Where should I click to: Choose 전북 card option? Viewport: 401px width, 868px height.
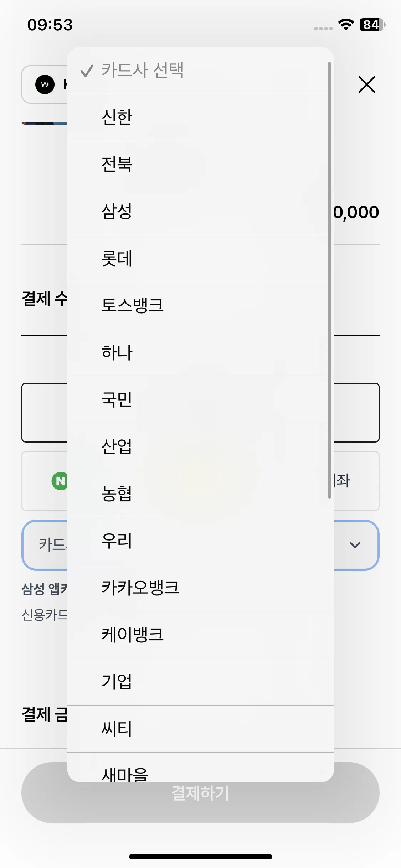[200, 165]
